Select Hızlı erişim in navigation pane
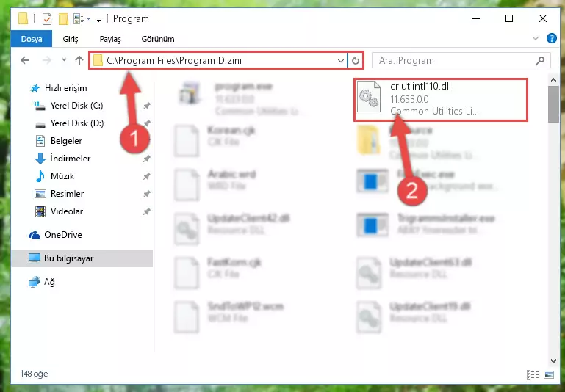The height and width of the screenshot is (392, 565). 58,88
